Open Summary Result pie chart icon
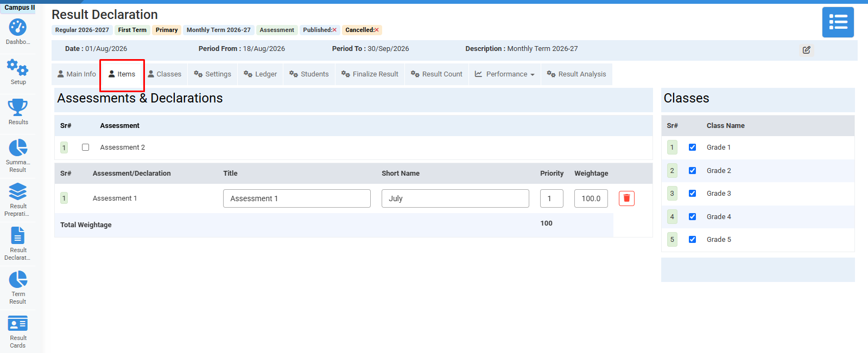 pos(18,147)
